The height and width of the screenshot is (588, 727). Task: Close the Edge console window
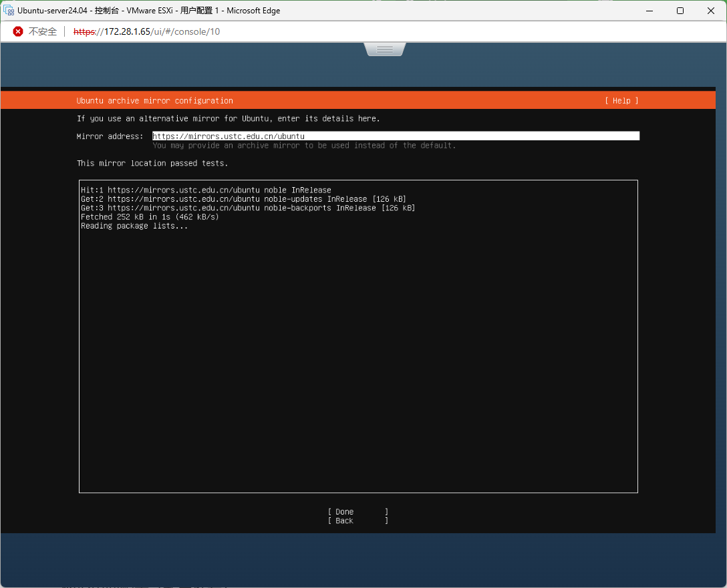pos(710,11)
